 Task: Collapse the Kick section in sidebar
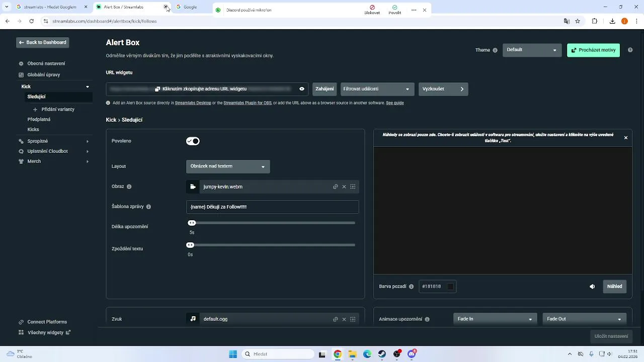(88, 86)
